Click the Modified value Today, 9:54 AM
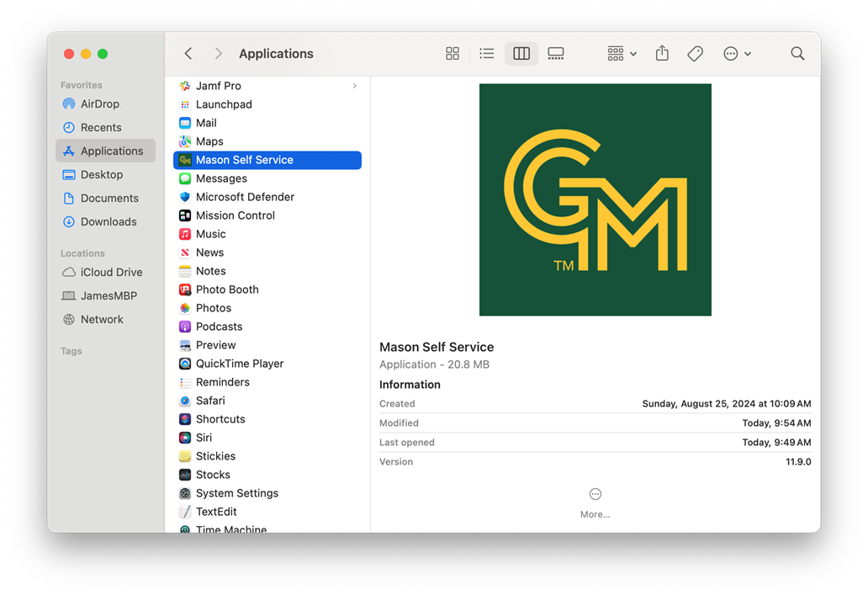 (776, 423)
